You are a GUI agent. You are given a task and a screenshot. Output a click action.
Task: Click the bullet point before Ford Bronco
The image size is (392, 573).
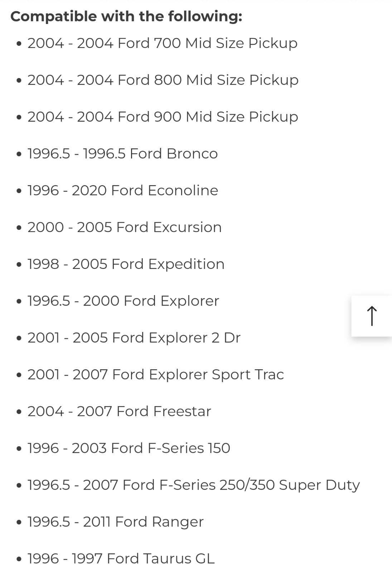click(19, 154)
